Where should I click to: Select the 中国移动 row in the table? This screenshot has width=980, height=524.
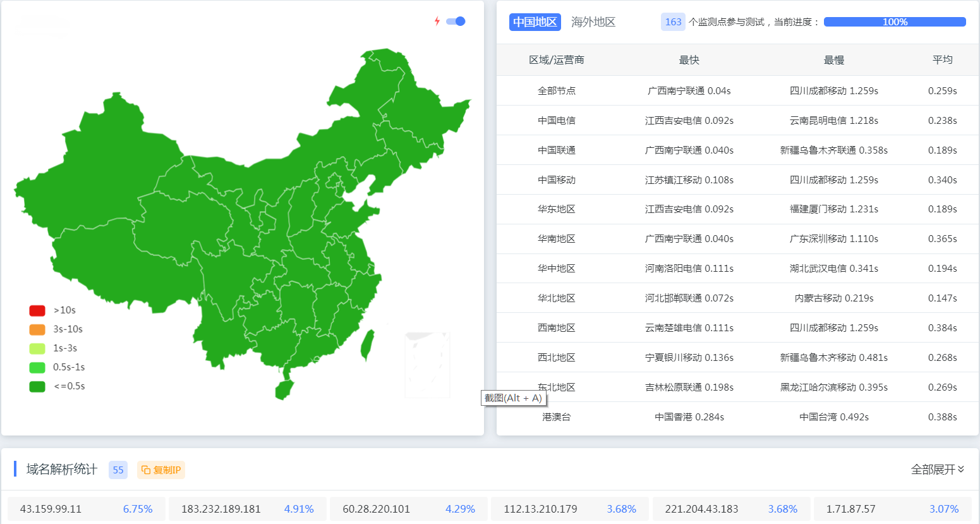coord(557,180)
